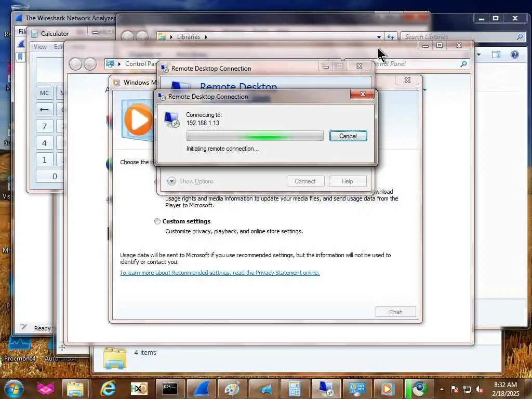Screen dimensions: 532x399
Task: Click the Libraries folder icon in details pane
Action: [x=115, y=357]
